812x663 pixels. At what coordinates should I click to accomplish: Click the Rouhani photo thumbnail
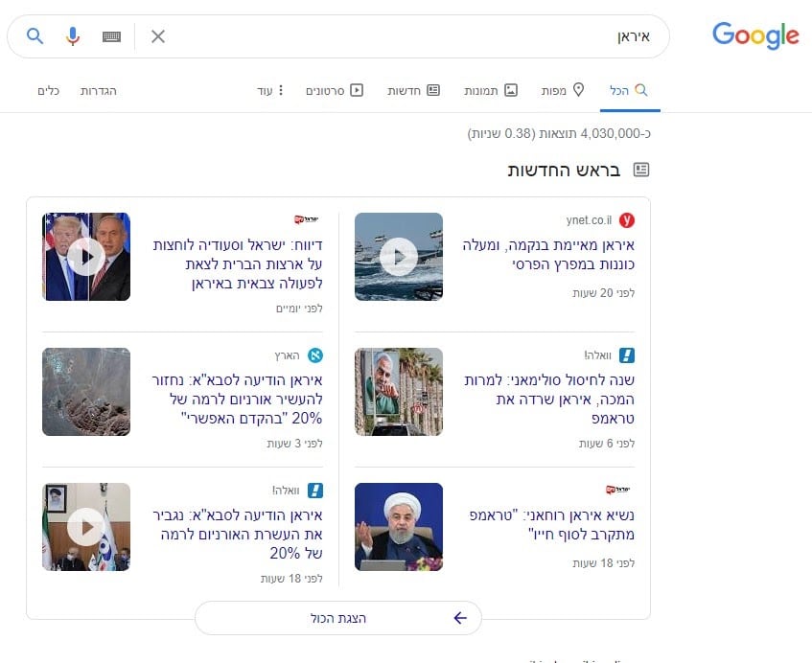pyautogui.click(x=399, y=527)
